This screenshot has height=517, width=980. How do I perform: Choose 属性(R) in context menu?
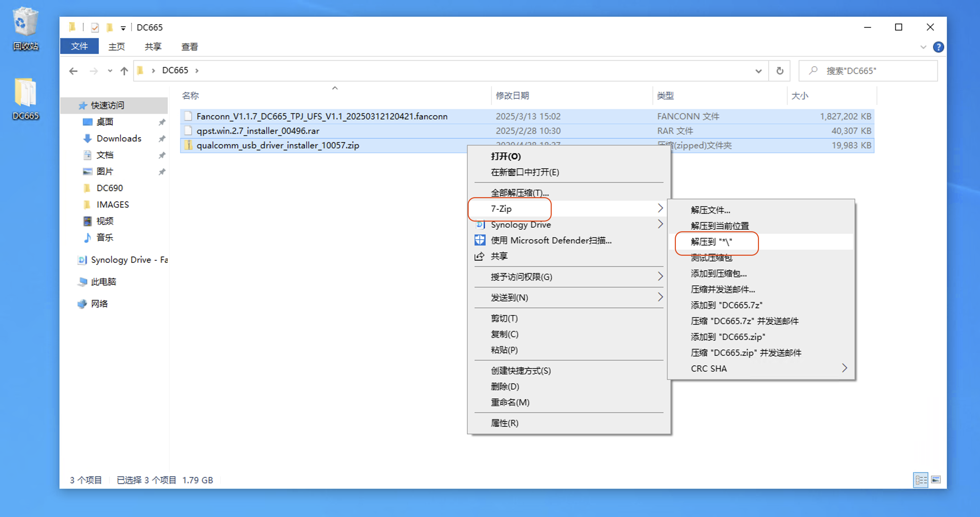[x=568, y=423]
